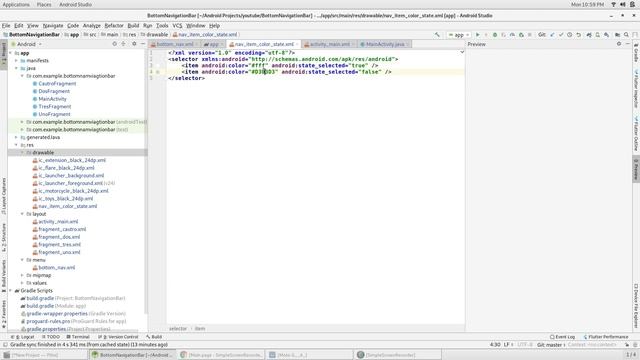This screenshot has width=640, height=360.
Task: Open the Version Control tool window
Action: (118, 337)
